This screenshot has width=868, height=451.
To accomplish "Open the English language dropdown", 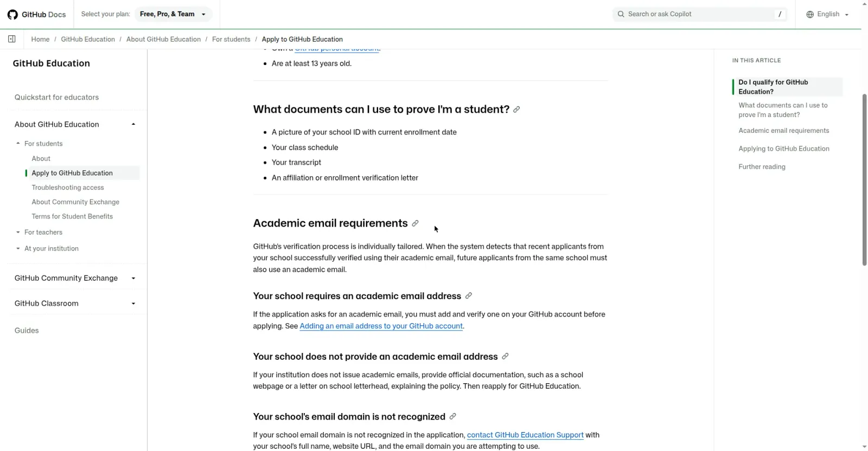I will pos(828,14).
